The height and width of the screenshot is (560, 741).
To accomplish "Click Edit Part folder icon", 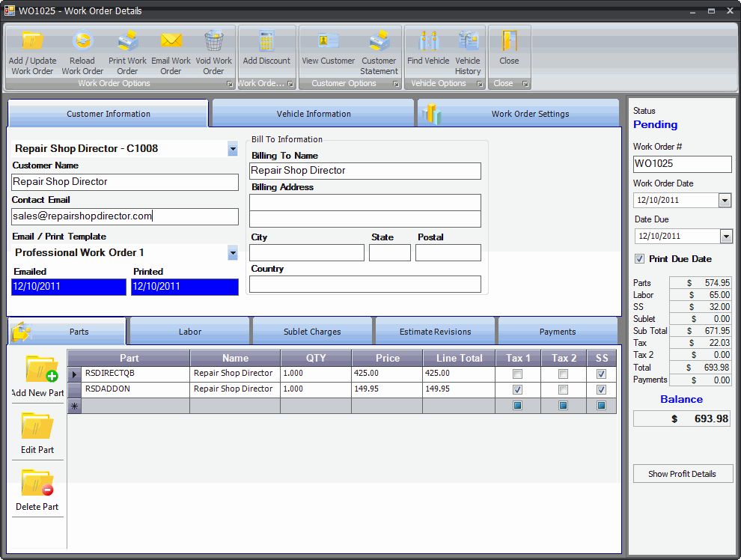I will pos(37,426).
